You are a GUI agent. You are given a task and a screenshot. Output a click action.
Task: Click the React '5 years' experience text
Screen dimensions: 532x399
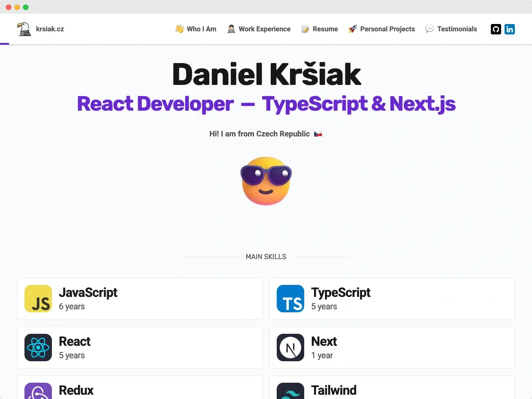click(72, 356)
